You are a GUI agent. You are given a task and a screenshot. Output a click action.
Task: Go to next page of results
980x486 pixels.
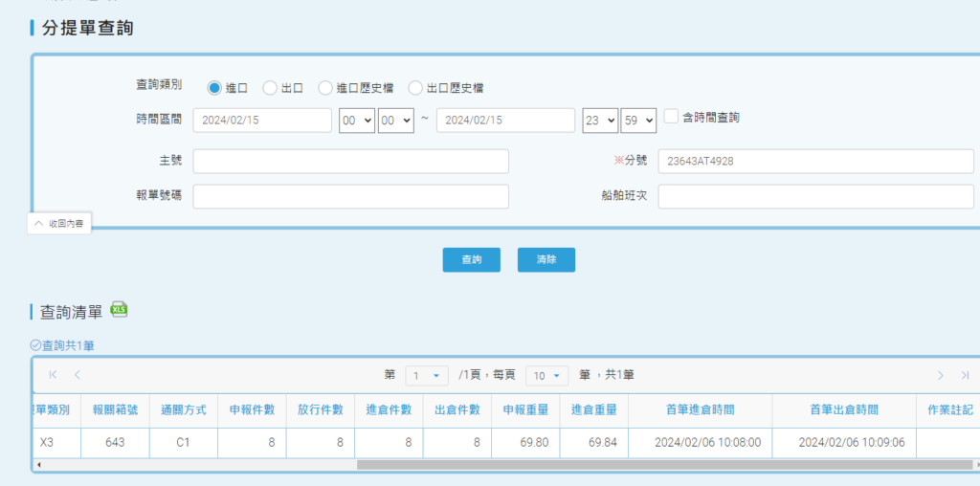tap(941, 375)
